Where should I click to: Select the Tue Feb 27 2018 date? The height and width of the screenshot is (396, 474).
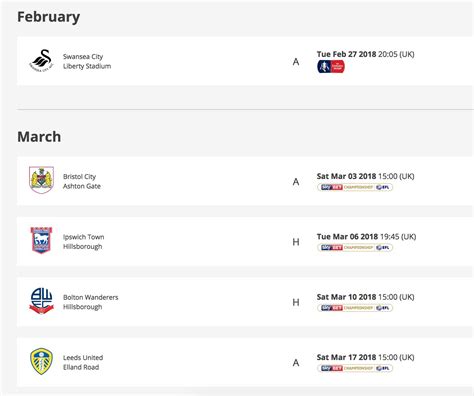coord(346,54)
